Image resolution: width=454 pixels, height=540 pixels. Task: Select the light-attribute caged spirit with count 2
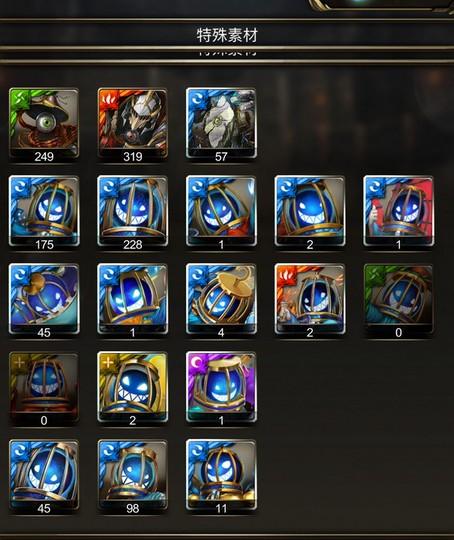[x=133, y=388]
